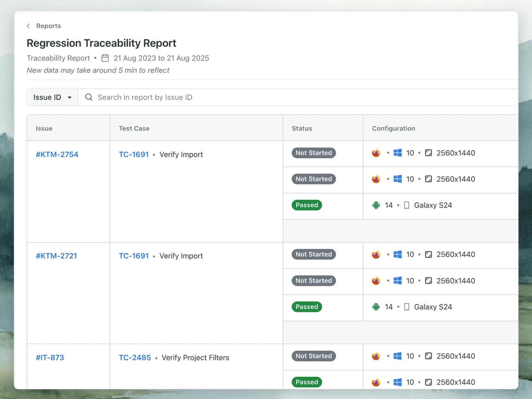The width and height of the screenshot is (532, 399).
Task: Click the Passed badge for #KTM-2754
Action: tap(307, 205)
